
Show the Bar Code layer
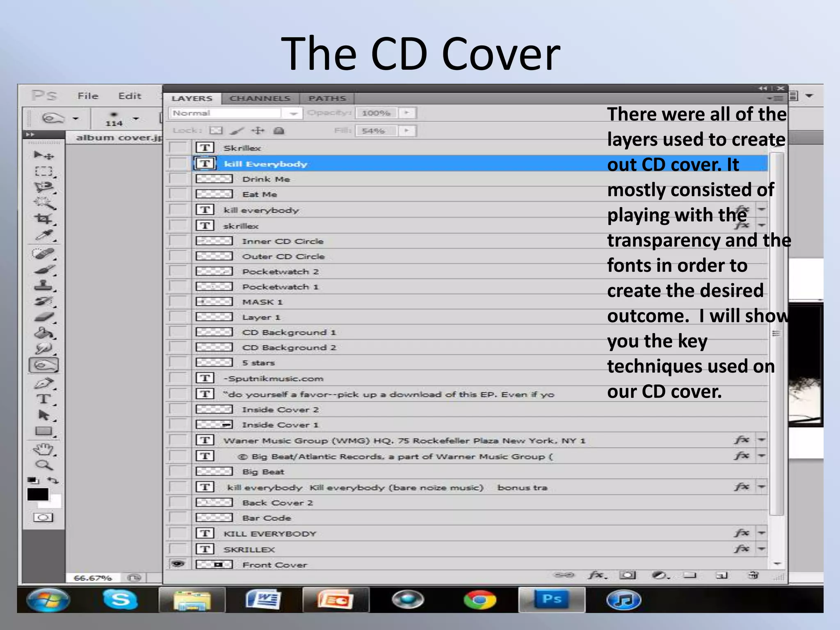[178, 518]
